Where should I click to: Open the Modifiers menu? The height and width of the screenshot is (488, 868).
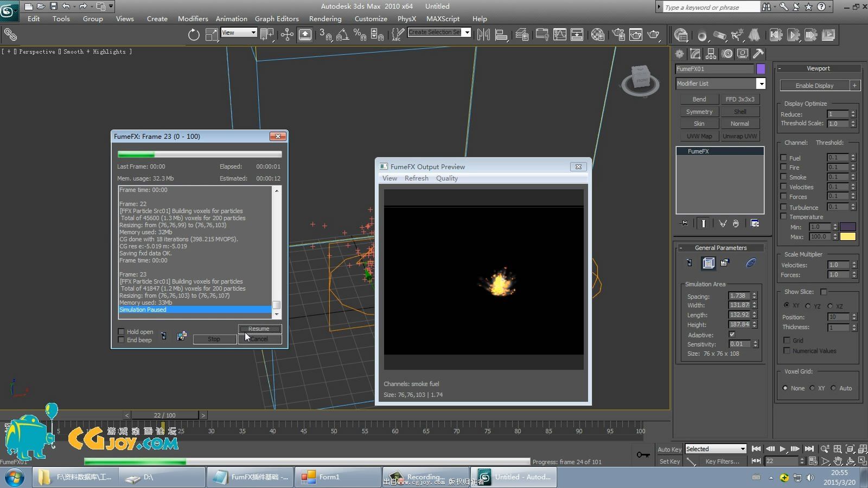tap(193, 18)
